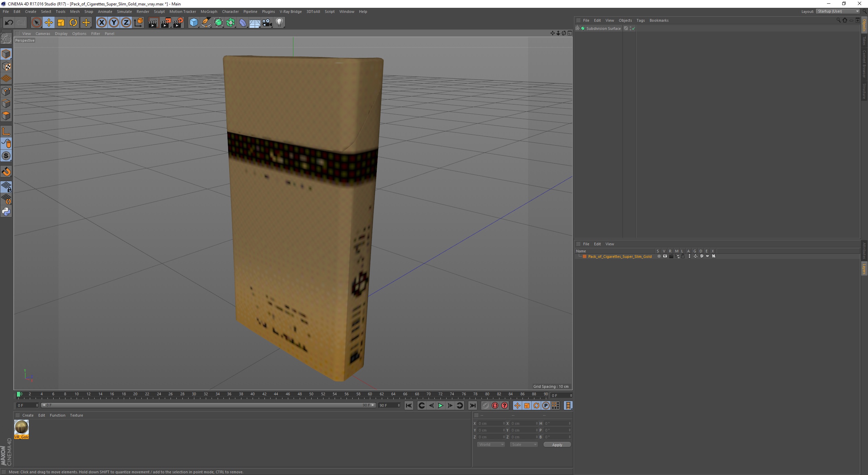868x475 pixels.
Task: Select the Rotate tool in top toolbar
Action: [x=73, y=23]
